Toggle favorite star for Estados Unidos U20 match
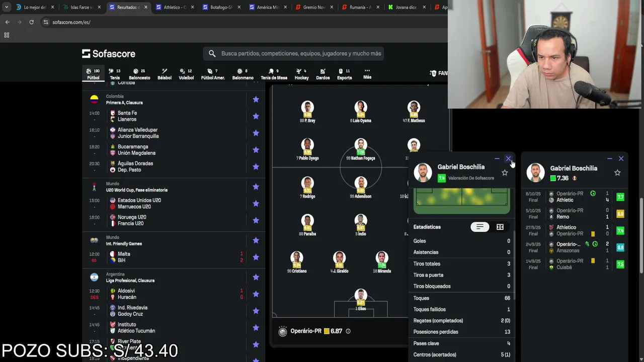This screenshot has width=644, height=362. [256, 204]
